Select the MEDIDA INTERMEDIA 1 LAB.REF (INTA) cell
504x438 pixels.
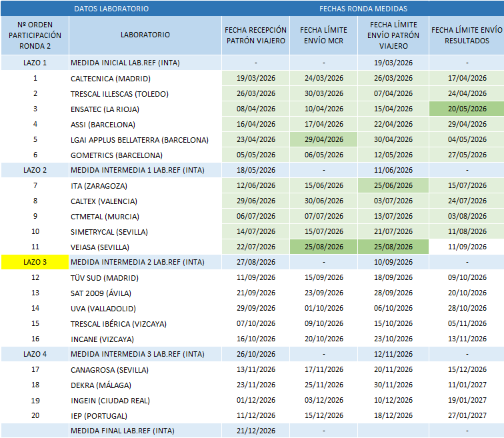(145, 170)
